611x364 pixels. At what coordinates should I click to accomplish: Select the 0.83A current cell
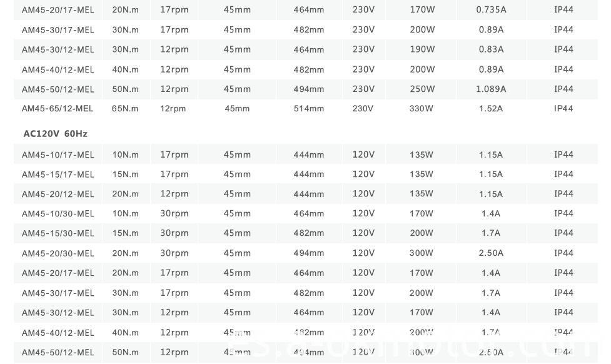click(x=491, y=49)
